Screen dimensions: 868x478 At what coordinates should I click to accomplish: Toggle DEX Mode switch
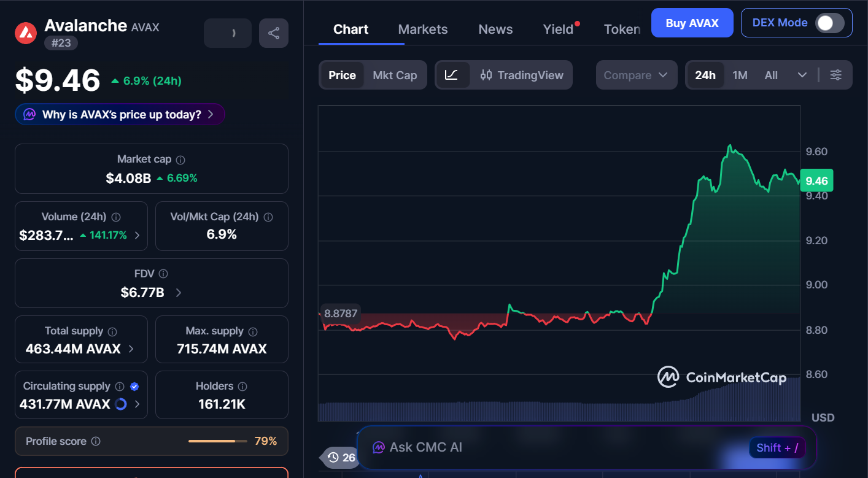pyautogui.click(x=829, y=23)
